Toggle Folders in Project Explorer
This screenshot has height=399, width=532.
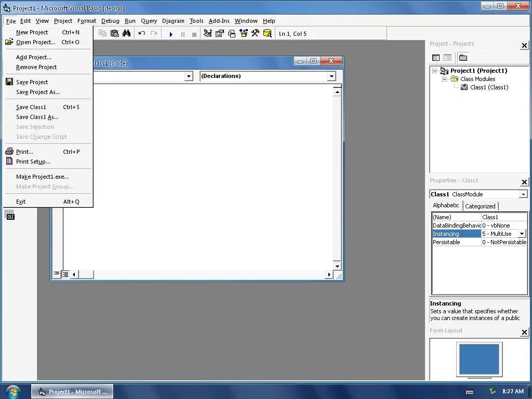[463, 58]
